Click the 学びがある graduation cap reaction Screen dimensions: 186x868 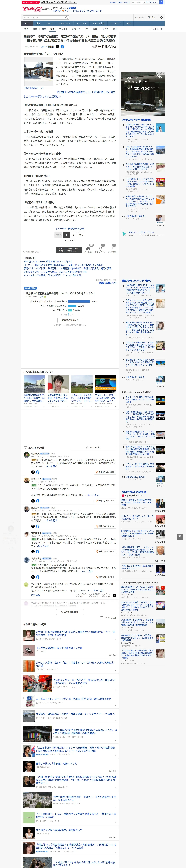89,249
